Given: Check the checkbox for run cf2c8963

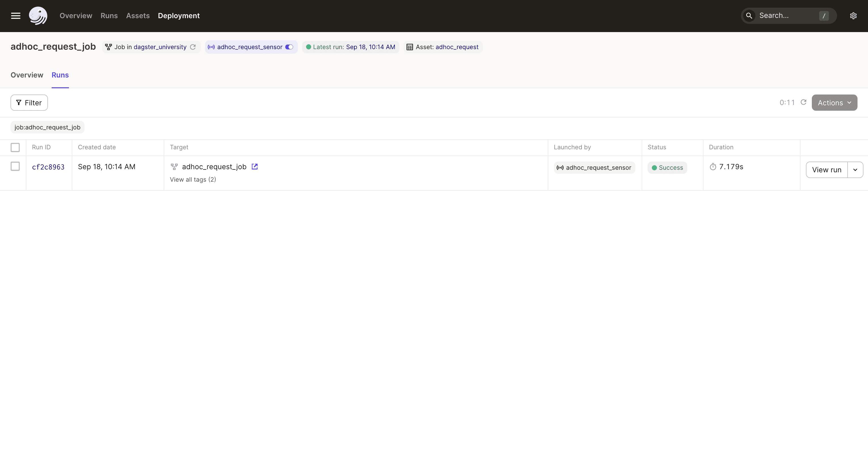Looking at the screenshot, I should pos(15,166).
